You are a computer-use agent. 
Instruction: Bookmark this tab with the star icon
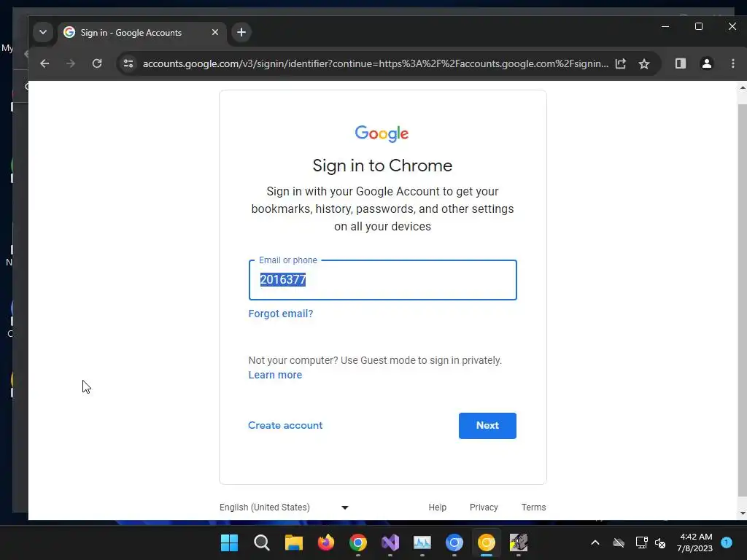click(644, 64)
